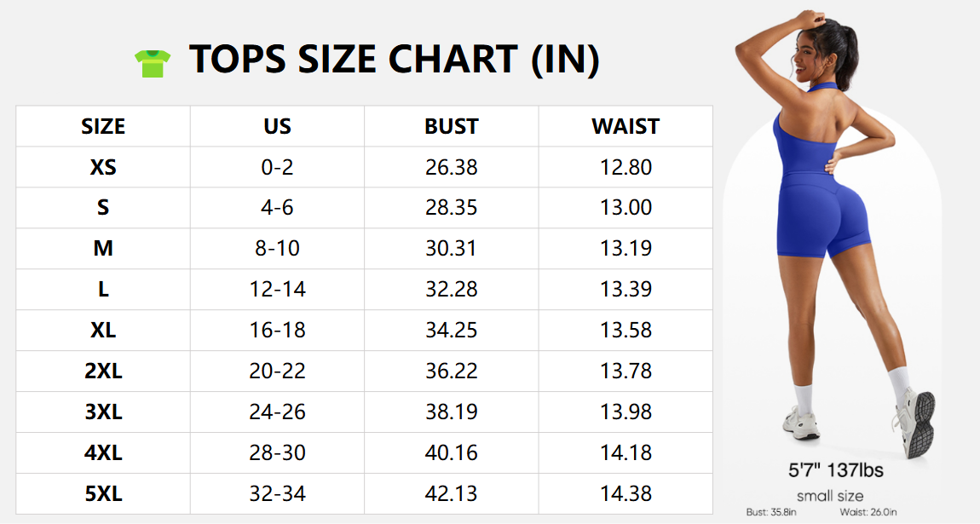Select the XS size row label
Image resolution: width=980 pixels, height=524 pixels.
(x=103, y=168)
